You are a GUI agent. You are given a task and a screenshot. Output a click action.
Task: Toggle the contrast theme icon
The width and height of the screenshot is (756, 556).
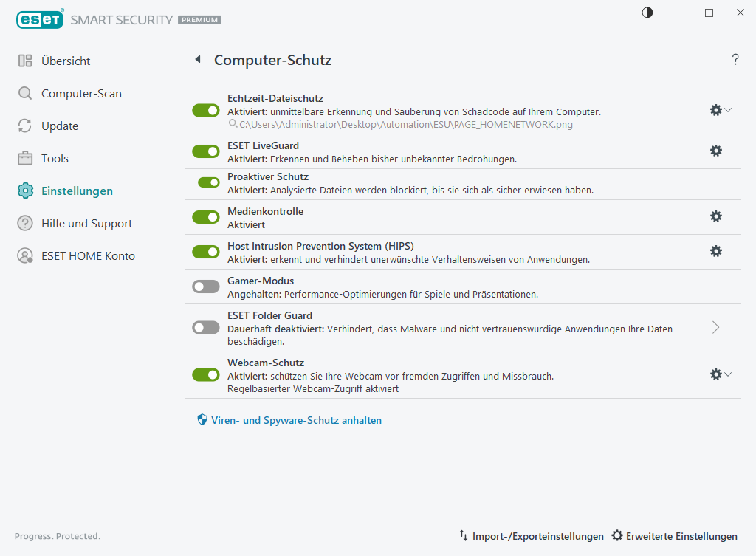[647, 13]
